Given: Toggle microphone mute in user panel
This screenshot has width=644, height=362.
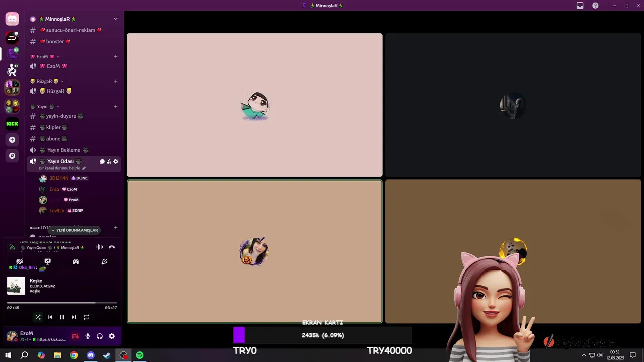Looking at the screenshot, I should 88,336.
